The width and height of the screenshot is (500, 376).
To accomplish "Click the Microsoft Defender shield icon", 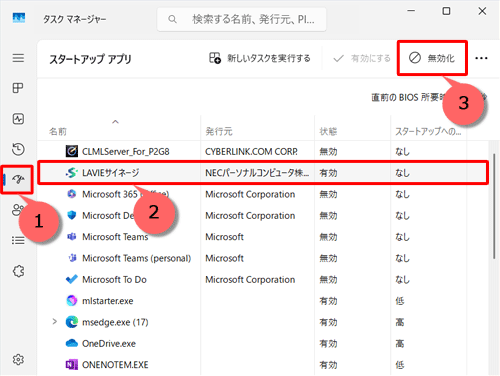I will pyautogui.click(x=72, y=215).
